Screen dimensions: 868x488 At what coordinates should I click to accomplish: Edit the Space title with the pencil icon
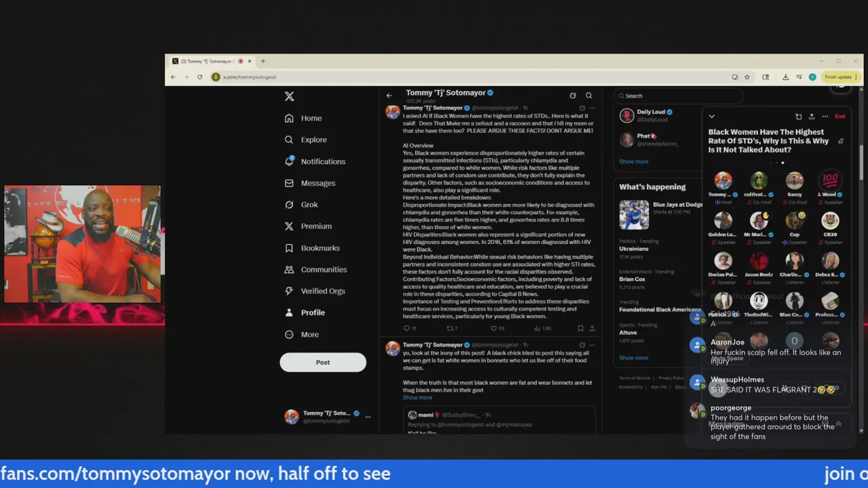point(841,141)
